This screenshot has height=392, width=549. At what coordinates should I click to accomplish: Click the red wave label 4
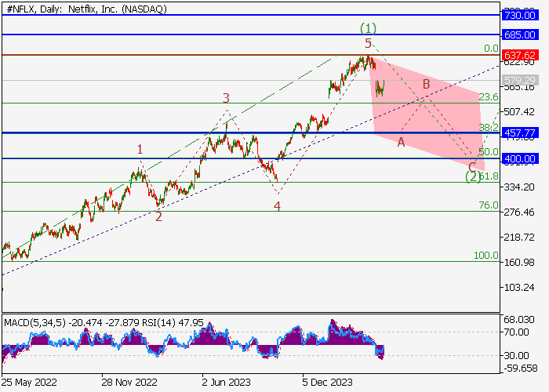[x=277, y=206]
